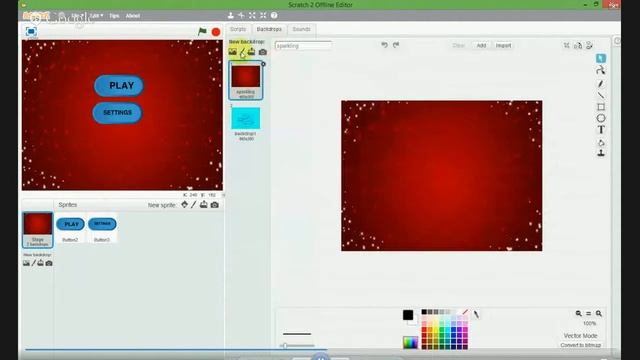640x360 pixels.
Task: Choose backdrop from library icon
Action: [232, 52]
